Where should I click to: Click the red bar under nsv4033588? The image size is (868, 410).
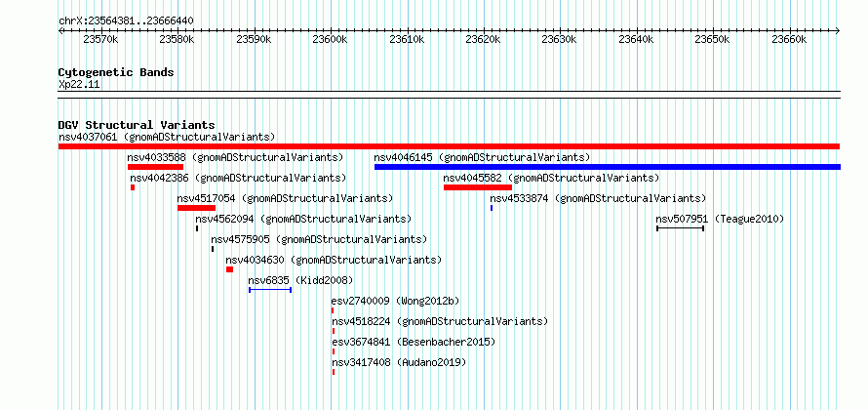coord(155,167)
